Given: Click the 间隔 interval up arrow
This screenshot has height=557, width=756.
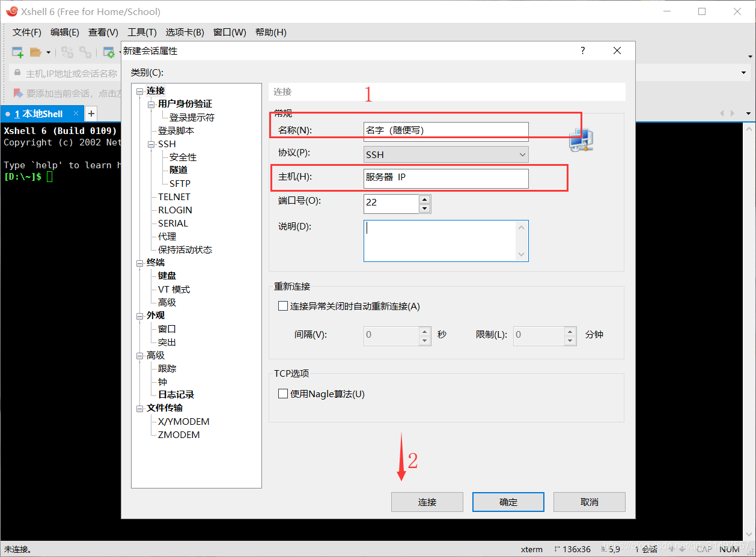Looking at the screenshot, I should [x=425, y=331].
